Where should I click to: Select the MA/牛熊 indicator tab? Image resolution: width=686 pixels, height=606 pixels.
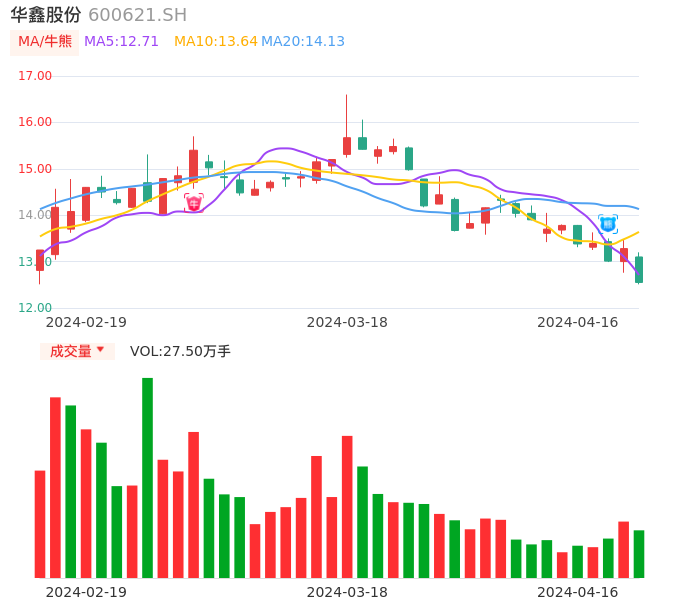pos(45,42)
